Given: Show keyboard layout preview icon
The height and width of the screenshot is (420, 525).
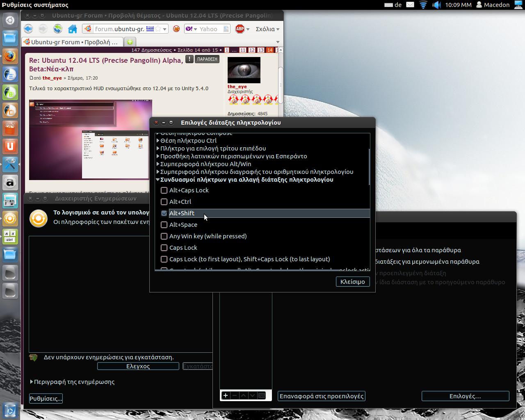Looking at the screenshot, I should pos(262,395).
